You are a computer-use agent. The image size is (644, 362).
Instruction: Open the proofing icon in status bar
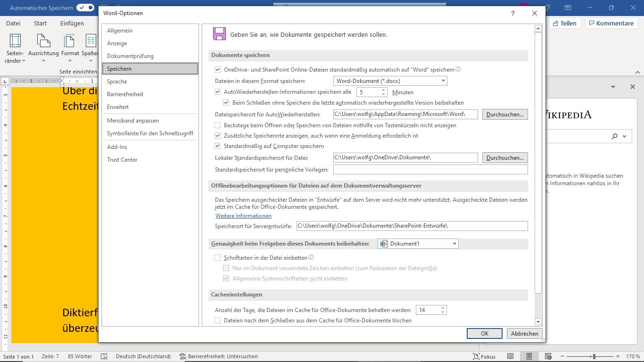point(105,356)
